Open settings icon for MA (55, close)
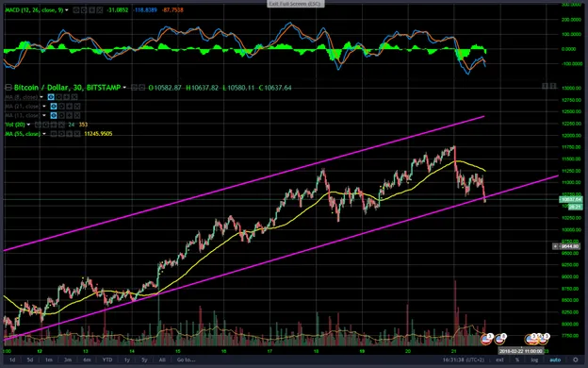 click(x=61, y=134)
